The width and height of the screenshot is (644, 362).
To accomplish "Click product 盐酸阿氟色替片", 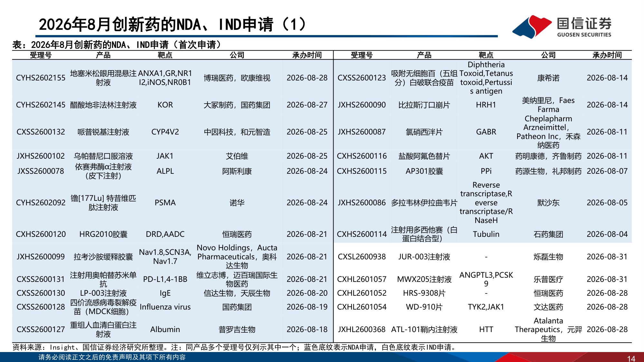I will click(x=424, y=156).
